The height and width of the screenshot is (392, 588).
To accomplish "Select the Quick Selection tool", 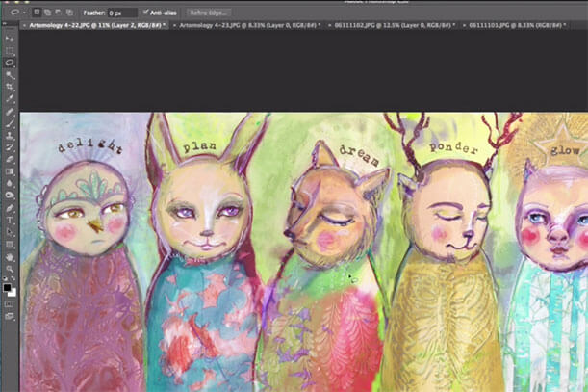I will (x=10, y=75).
